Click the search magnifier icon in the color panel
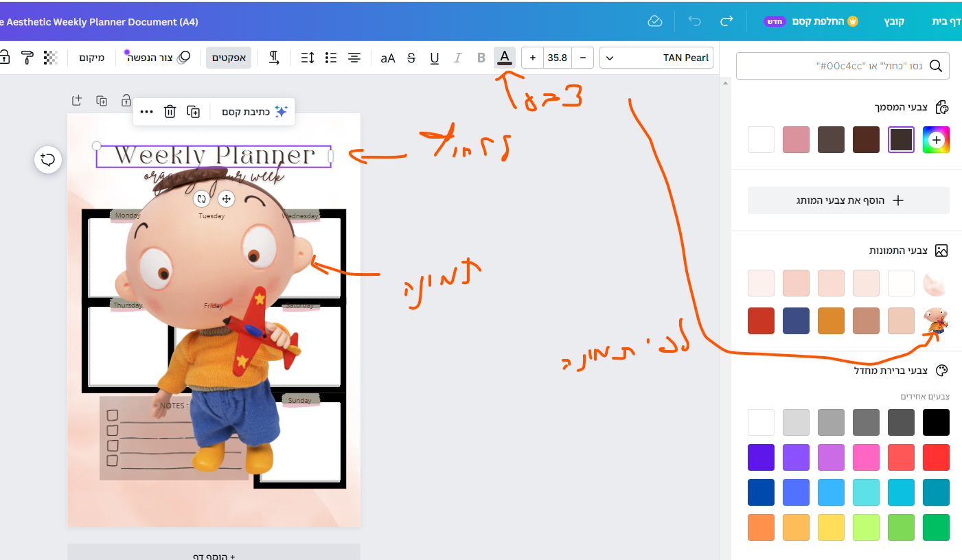This screenshot has height=560, width=962. (936, 66)
